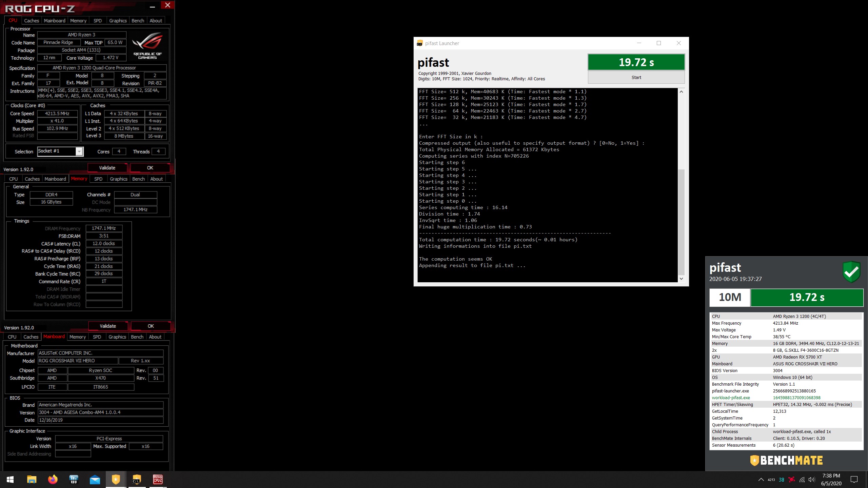Open the Action Center notifications
Screen dimensions: 868x488
pos(854,480)
